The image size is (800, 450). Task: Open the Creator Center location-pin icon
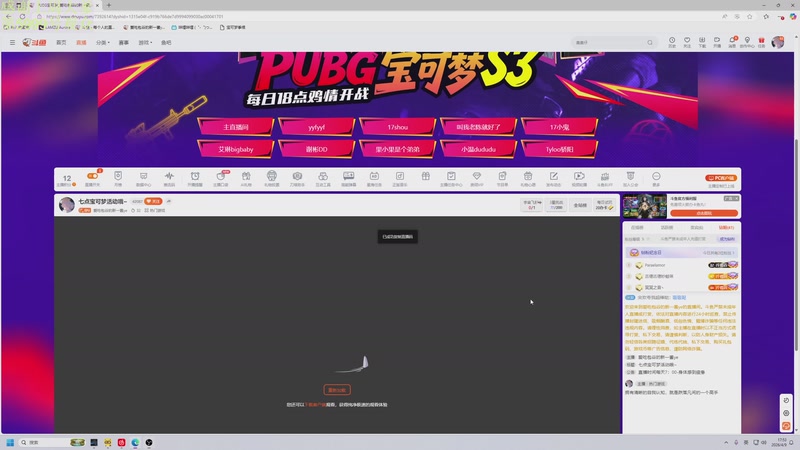click(747, 42)
